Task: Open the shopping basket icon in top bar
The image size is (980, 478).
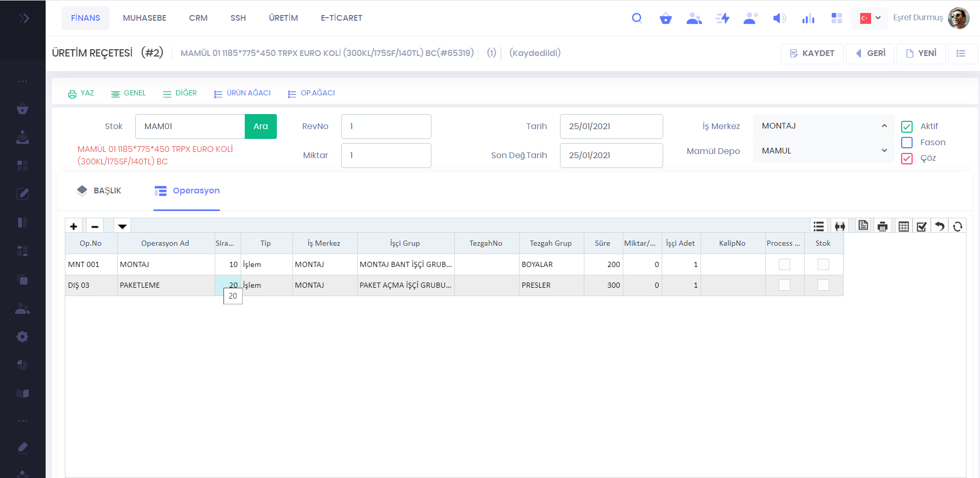Action: [665, 19]
